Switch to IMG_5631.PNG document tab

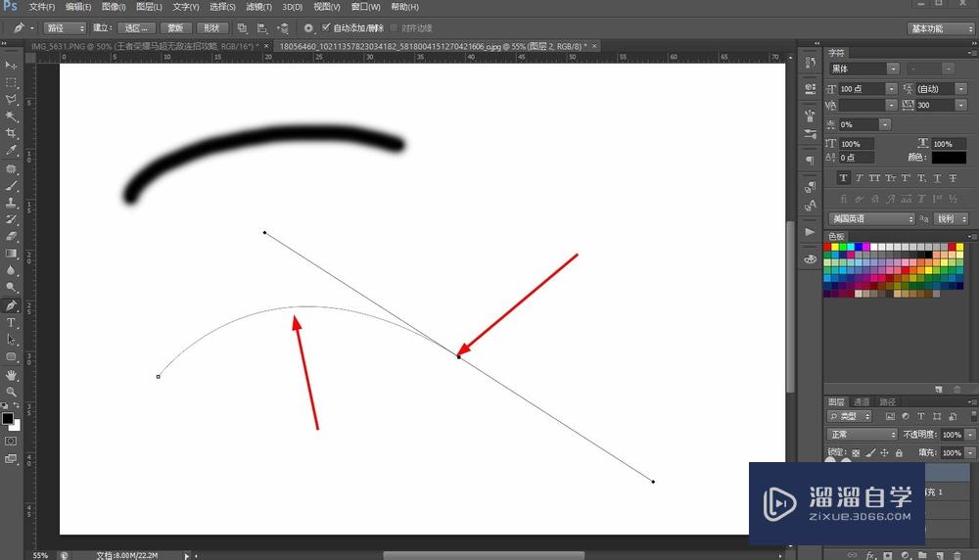pos(143,46)
